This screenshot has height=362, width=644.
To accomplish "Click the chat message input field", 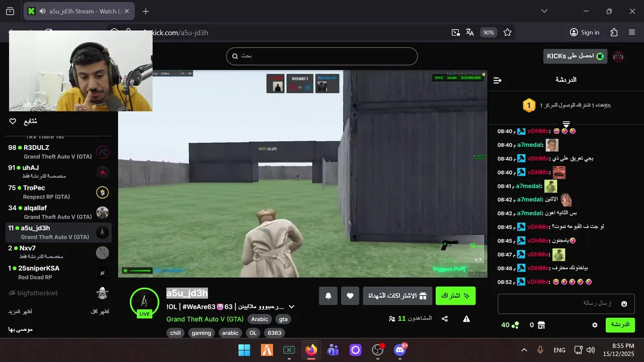I will 566,304.
